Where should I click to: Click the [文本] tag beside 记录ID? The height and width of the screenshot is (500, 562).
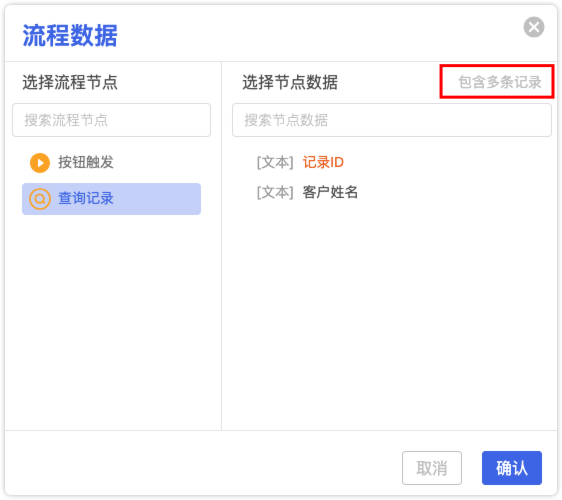(x=275, y=162)
